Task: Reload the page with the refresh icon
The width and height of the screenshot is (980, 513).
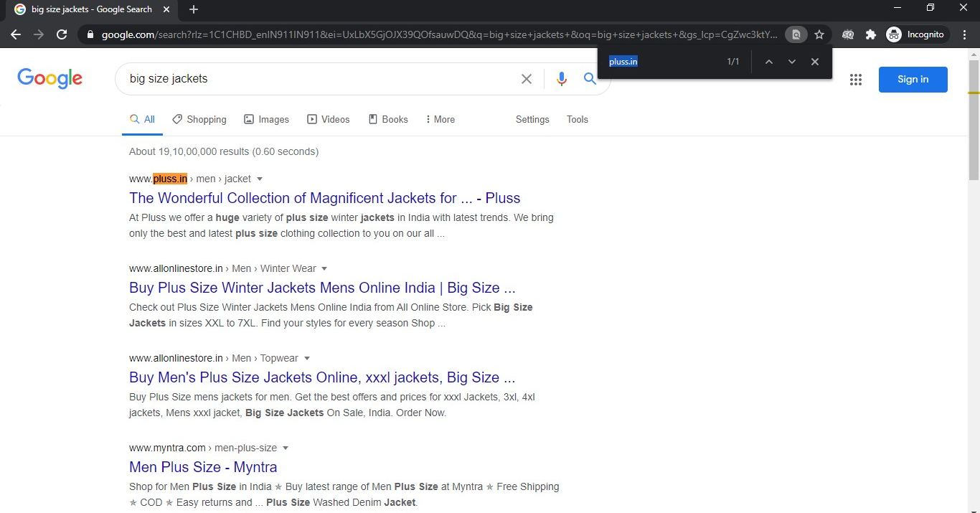Action: point(62,34)
